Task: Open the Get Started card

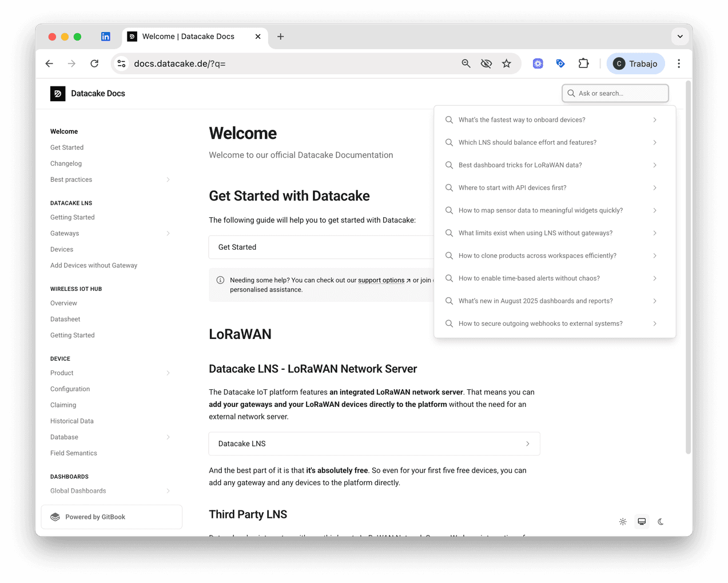Action: click(x=321, y=247)
